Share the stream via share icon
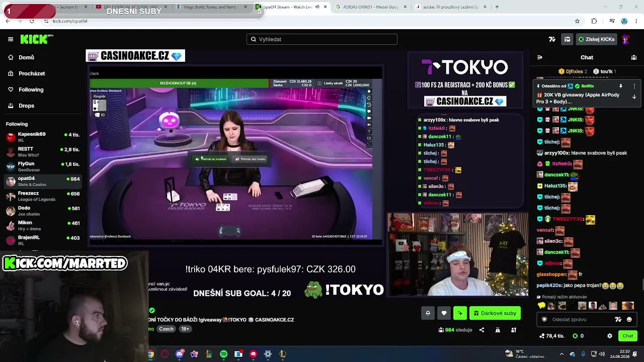644x362 pixels. 481,330
